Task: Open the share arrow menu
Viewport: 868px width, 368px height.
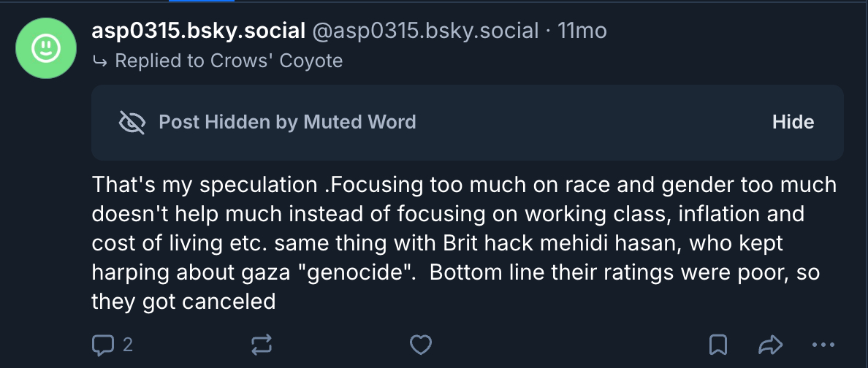Action: pyautogui.click(x=771, y=345)
